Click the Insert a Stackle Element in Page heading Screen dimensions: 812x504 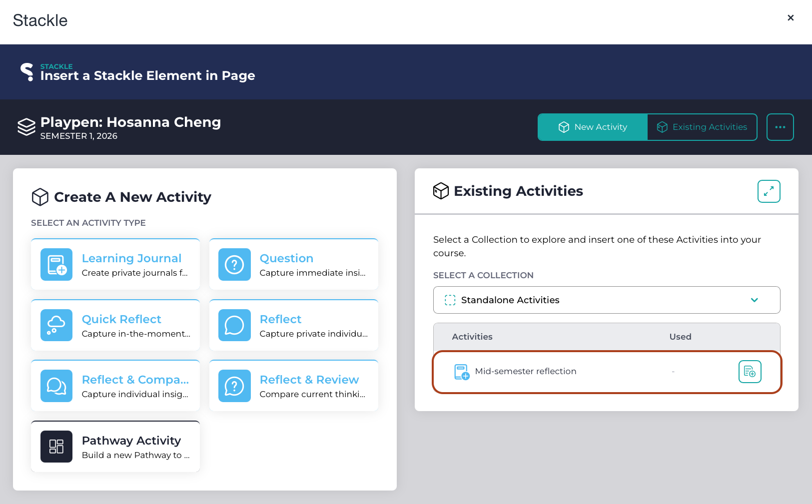[147, 75]
